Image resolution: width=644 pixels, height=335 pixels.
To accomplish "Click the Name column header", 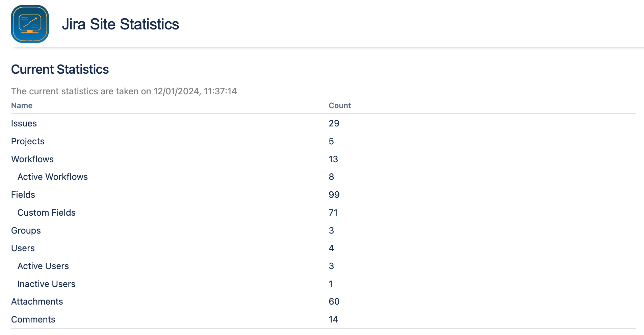I will [x=22, y=105].
